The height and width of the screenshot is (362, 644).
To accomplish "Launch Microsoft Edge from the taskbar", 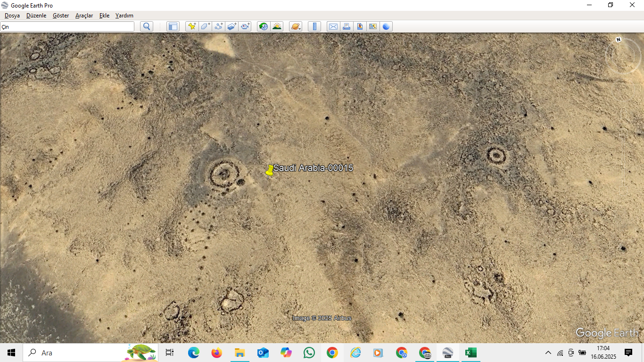I will click(x=194, y=353).
